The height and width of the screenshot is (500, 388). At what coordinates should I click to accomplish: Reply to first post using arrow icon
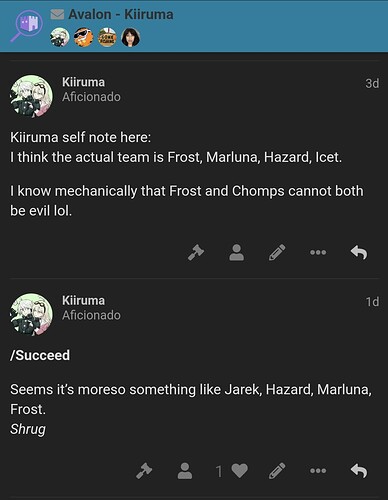(x=359, y=252)
